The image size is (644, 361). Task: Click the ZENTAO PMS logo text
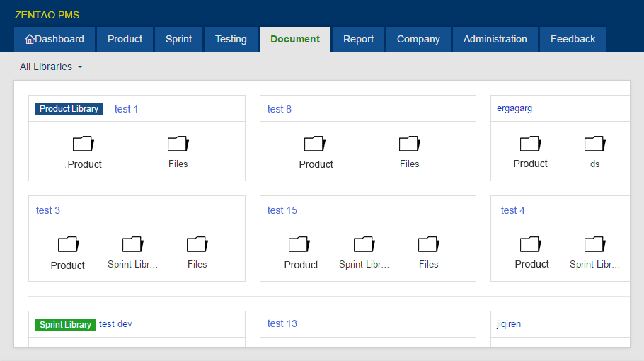pyautogui.click(x=47, y=15)
